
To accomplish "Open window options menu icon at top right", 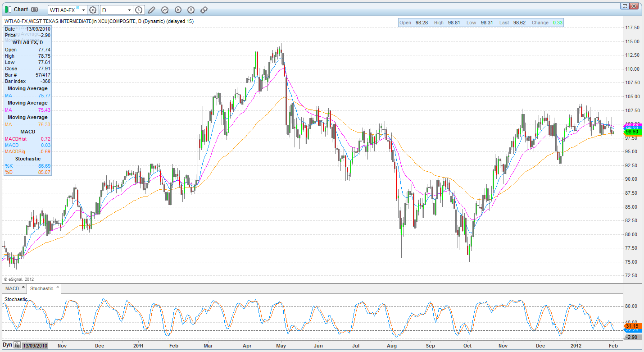I will tap(625, 6).
